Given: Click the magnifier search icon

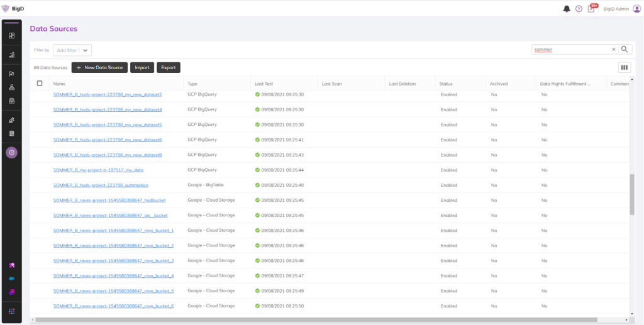Looking at the screenshot, I should pos(625,50).
